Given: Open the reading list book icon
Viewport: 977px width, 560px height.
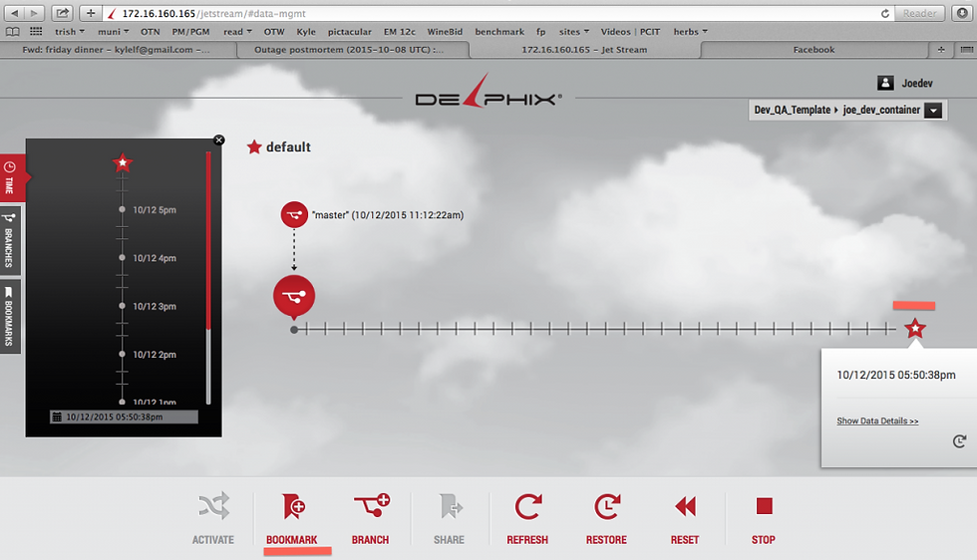Looking at the screenshot, I should coord(12,32).
